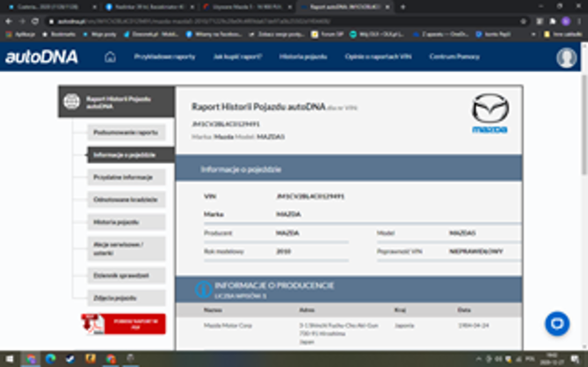Switch to the second browser tab
Image resolution: width=588 pixels, height=367 pixels.
coord(150,7)
